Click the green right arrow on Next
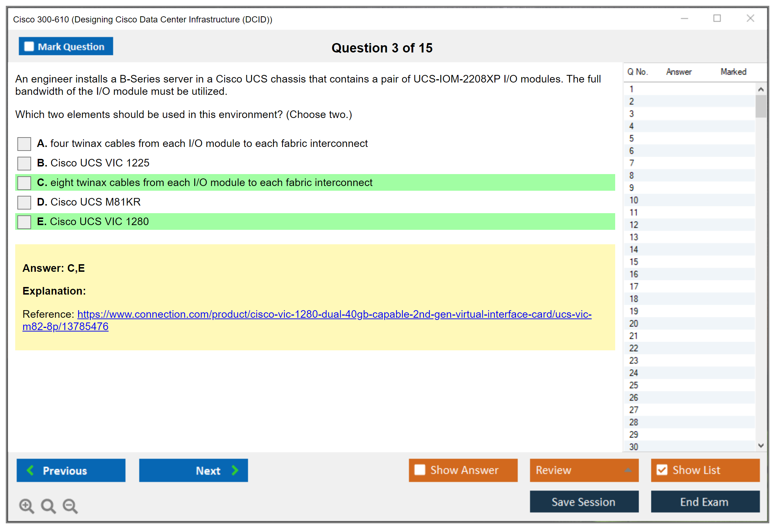Image resolution: width=778 pixels, height=532 pixels. pyautogui.click(x=235, y=470)
